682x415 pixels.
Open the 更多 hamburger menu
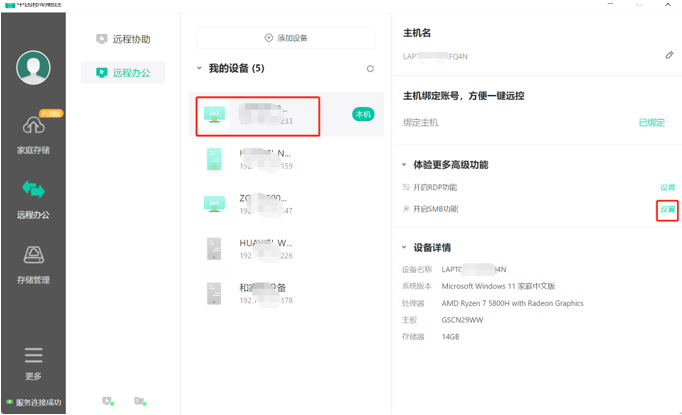point(33,360)
